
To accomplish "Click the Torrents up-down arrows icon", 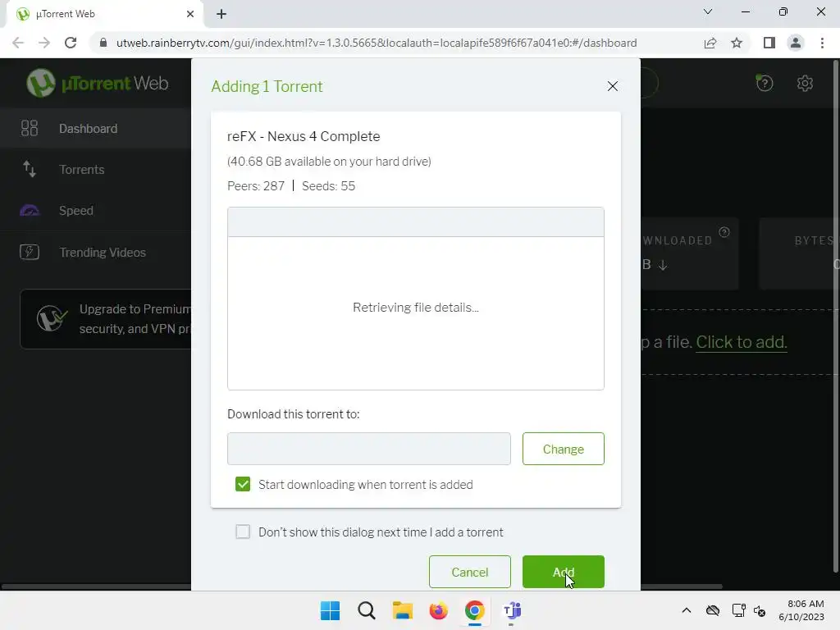I will coord(30,169).
